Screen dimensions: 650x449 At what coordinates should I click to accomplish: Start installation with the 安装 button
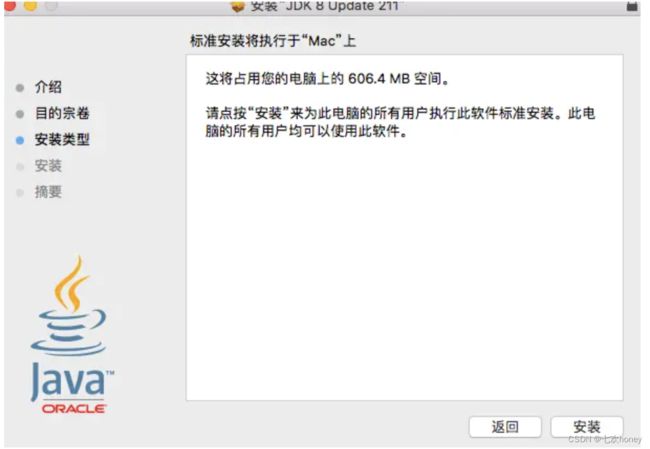click(587, 427)
